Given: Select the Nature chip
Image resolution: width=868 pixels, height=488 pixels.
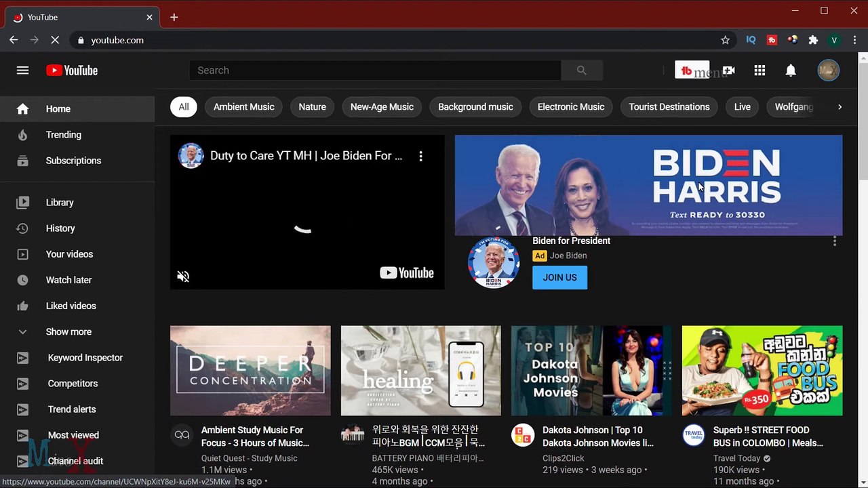Looking at the screenshot, I should (312, 106).
